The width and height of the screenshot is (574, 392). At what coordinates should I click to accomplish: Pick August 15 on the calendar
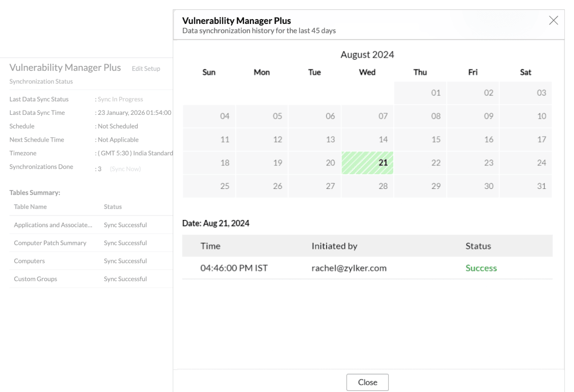click(x=420, y=139)
